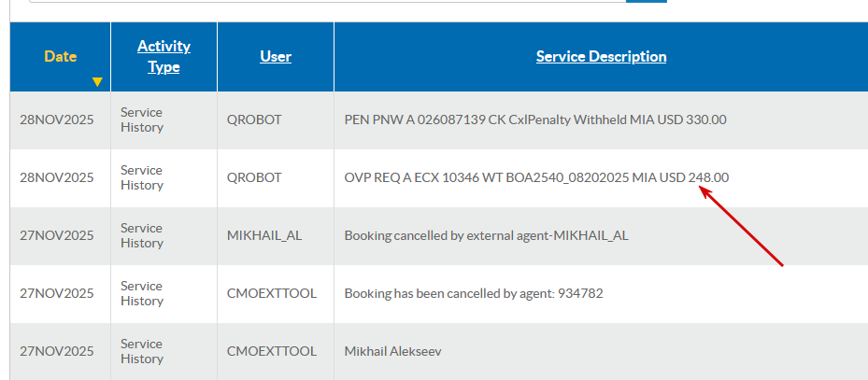Click QROBOT user in the OVP REQ row
Viewport: 868px width, 380px height.
(254, 177)
